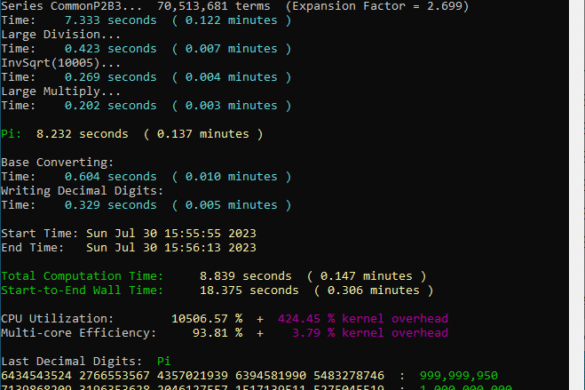Click the '( 0.147 minutes )' computation time

click(366, 276)
